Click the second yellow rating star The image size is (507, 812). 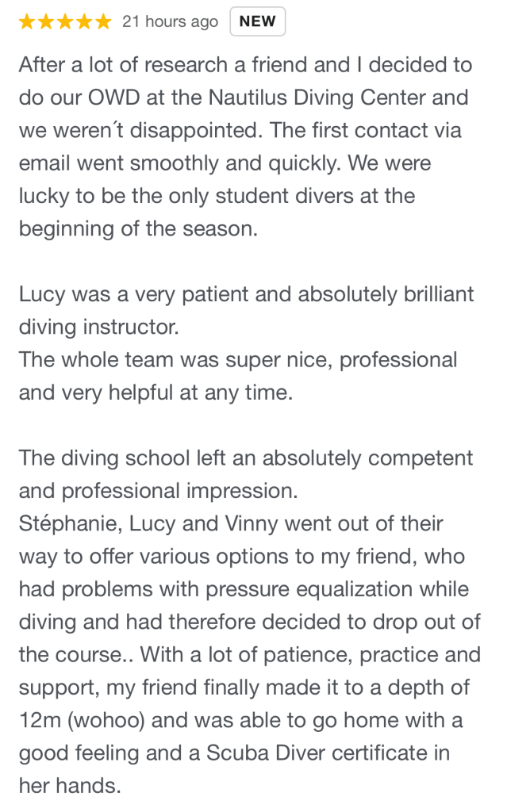[46, 22]
